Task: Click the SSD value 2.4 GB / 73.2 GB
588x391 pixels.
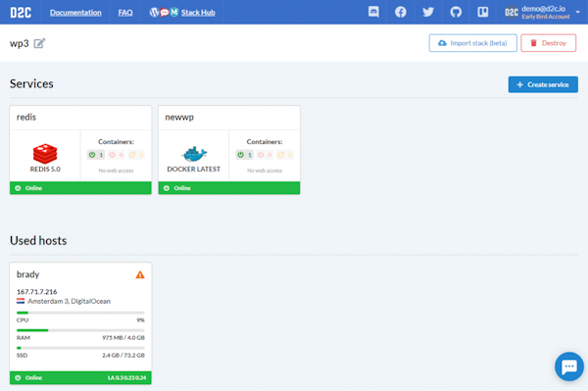Action: tap(123, 355)
